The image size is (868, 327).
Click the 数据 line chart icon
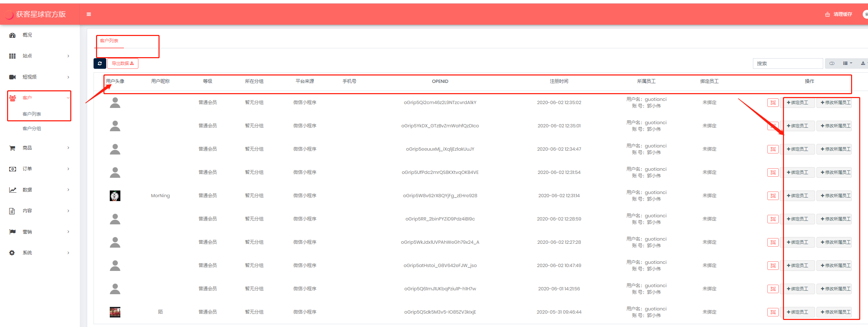tap(12, 190)
